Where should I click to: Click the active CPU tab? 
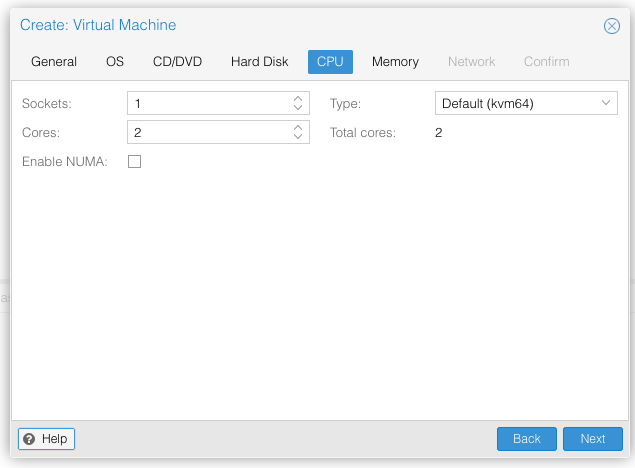coord(330,61)
